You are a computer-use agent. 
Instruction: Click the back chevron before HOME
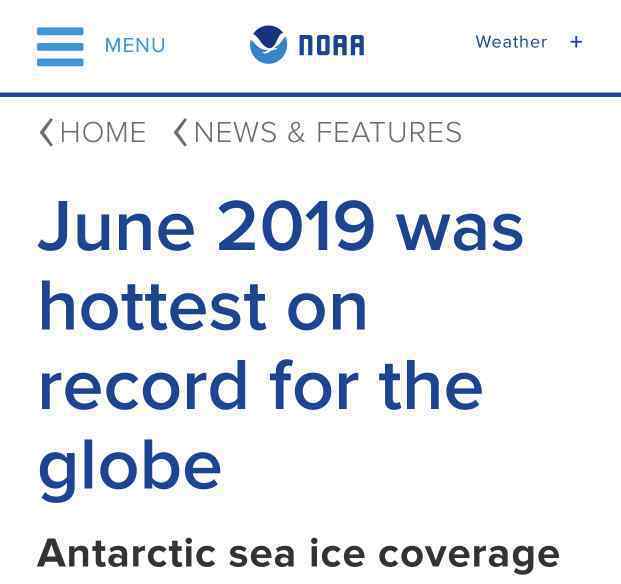(x=47, y=132)
